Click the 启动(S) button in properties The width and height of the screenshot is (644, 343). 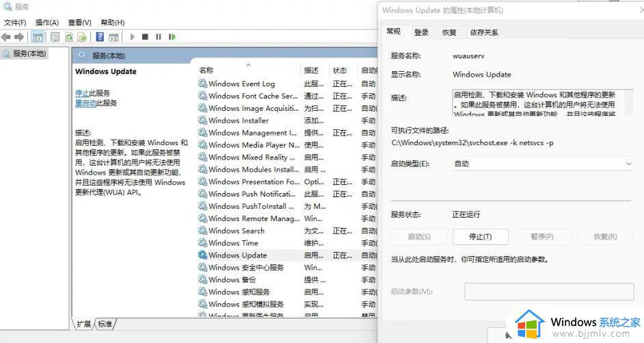tap(419, 236)
